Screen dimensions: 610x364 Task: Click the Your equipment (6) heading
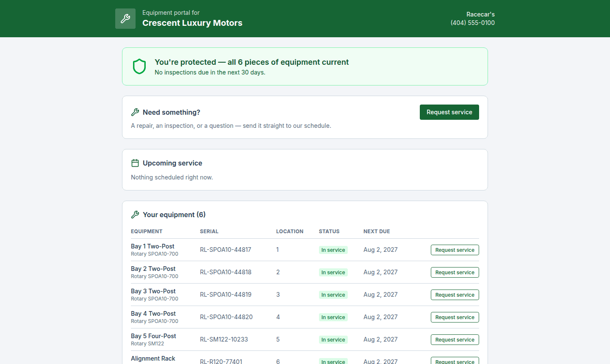[174, 215]
